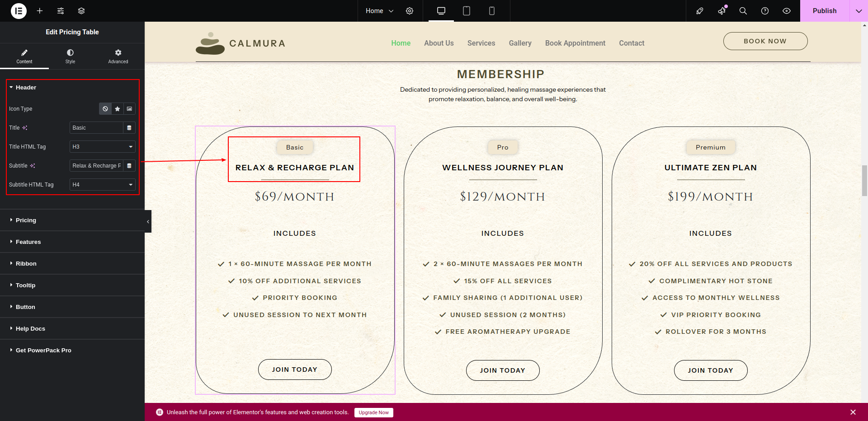Toggle preview changes eye icon
The width and height of the screenshot is (868, 421).
tap(787, 11)
